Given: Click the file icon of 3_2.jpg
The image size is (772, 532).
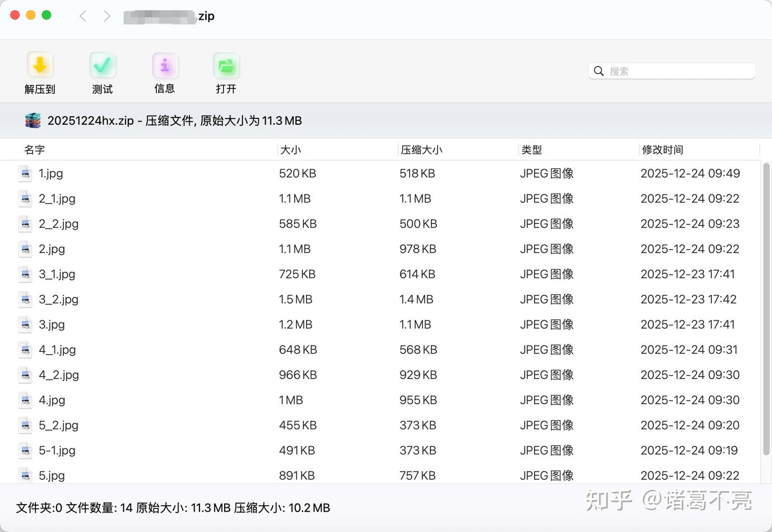Looking at the screenshot, I should click(25, 299).
